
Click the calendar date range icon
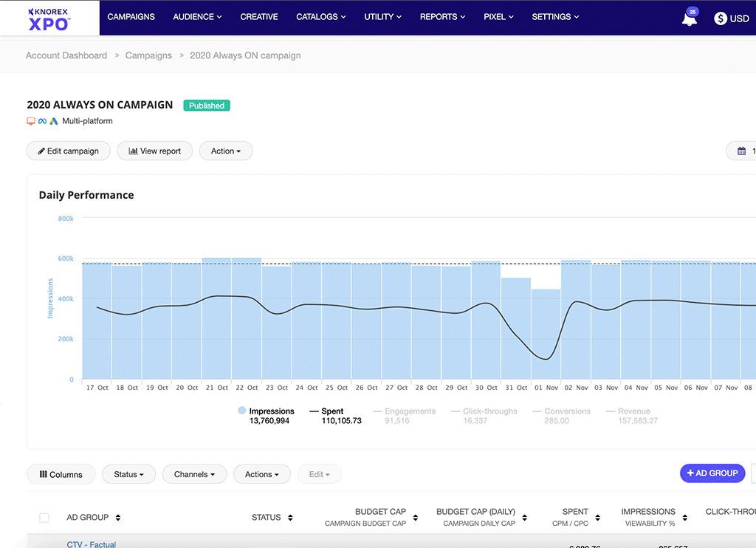[741, 151]
